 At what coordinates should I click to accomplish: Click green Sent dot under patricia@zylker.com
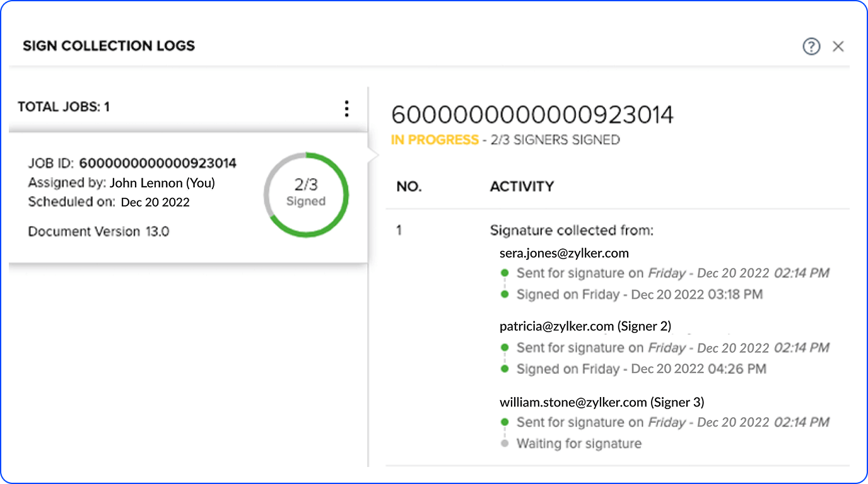504,347
